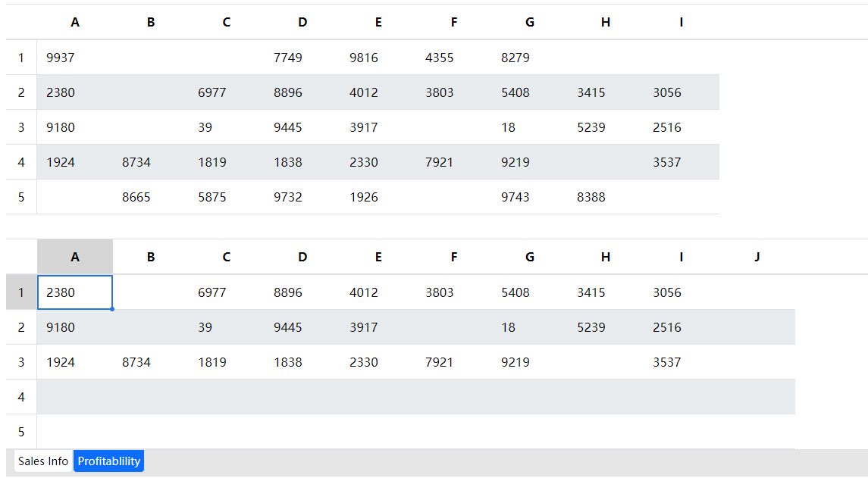Select the Profitablility sheet tab
Viewport: 868px width, 478px height.
(108, 461)
